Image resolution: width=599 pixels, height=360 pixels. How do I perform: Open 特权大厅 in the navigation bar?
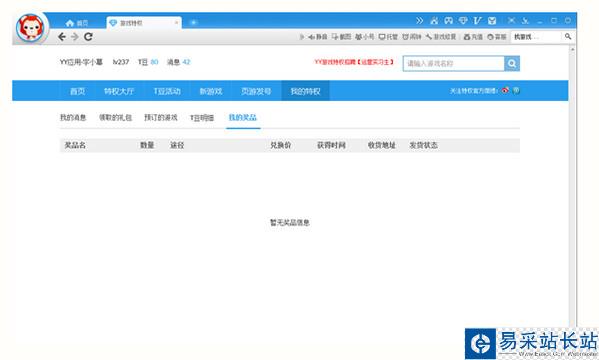point(119,91)
